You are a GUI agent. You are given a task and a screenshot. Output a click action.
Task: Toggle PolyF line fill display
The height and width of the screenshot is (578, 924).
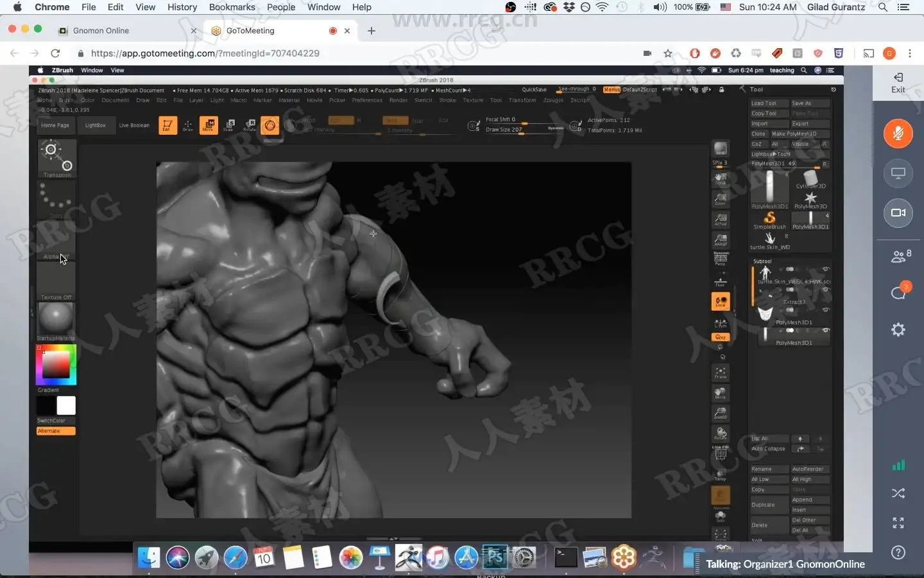[x=721, y=453]
